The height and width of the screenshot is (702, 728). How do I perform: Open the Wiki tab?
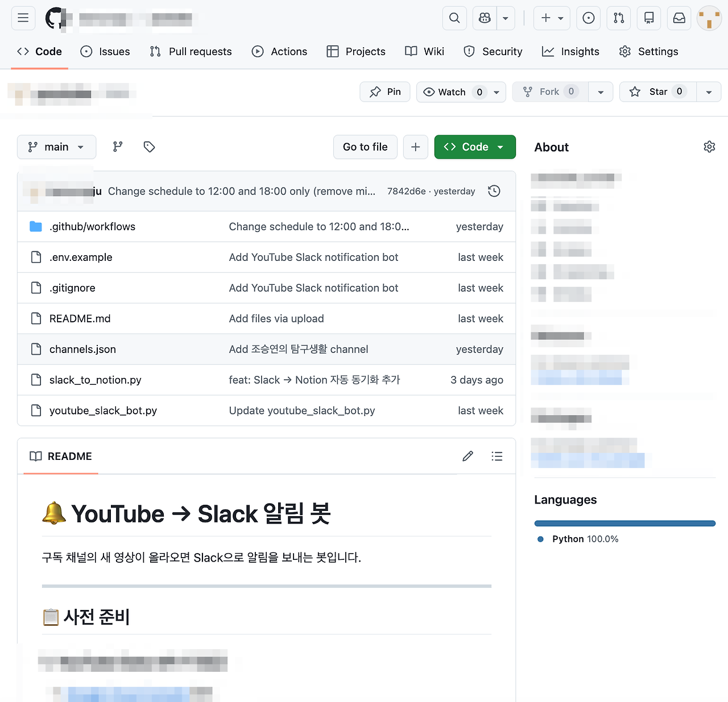424,52
